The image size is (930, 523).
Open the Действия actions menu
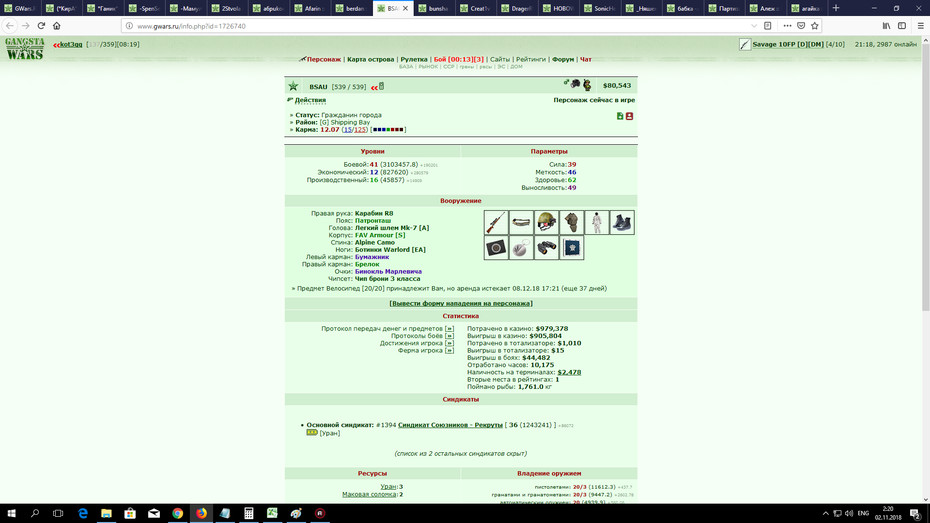(x=310, y=100)
